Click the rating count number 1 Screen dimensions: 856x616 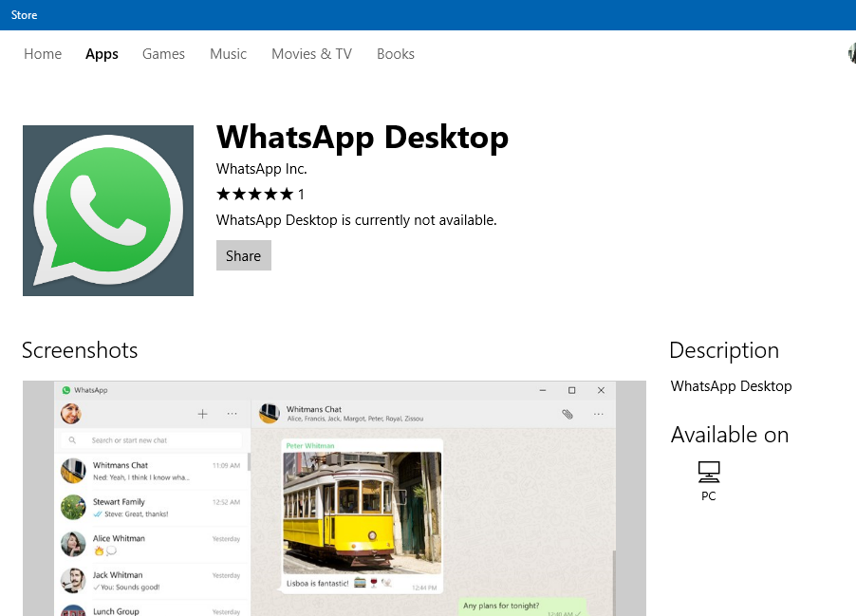pos(301,195)
